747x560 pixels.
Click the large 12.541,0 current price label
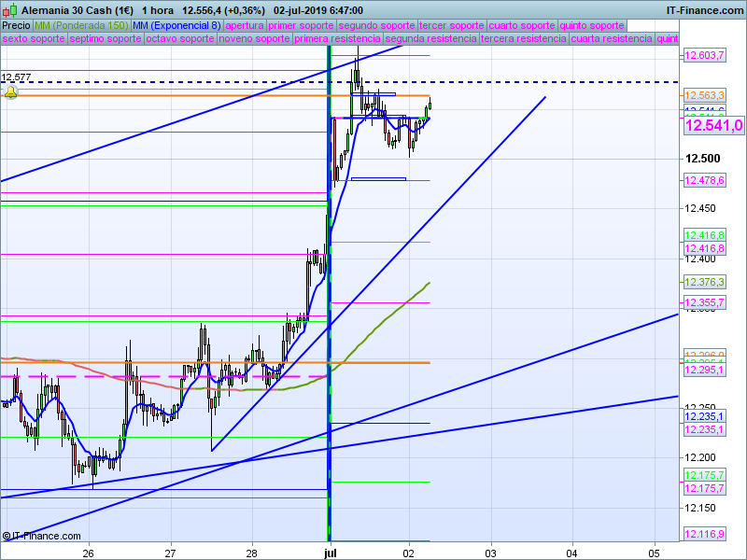click(x=713, y=126)
